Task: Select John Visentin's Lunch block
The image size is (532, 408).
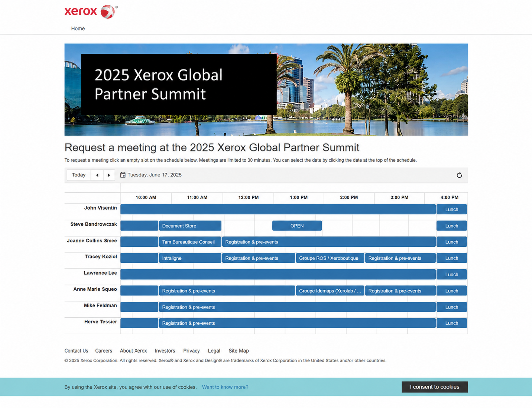Action: (452, 210)
